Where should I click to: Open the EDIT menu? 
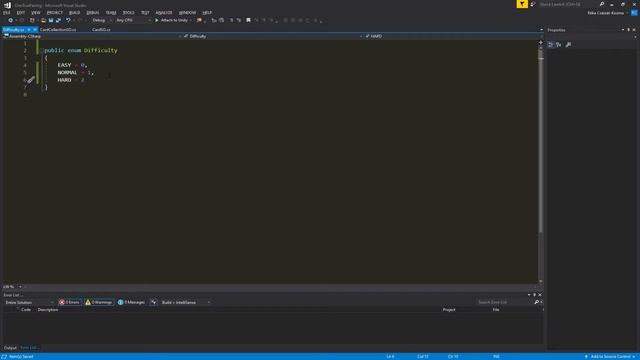click(21, 13)
